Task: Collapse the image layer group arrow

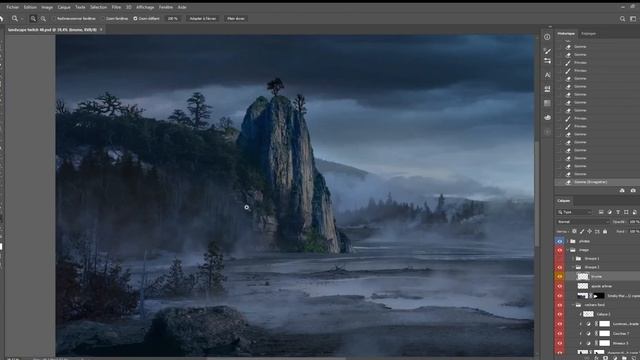Action: pos(567,250)
